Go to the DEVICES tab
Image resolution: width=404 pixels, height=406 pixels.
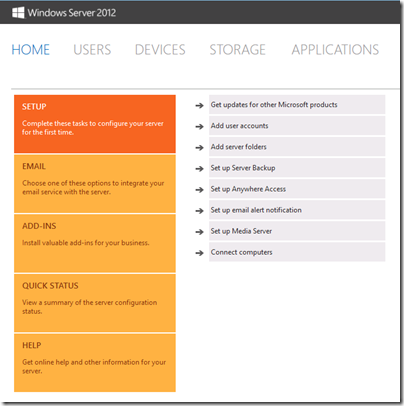160,50
